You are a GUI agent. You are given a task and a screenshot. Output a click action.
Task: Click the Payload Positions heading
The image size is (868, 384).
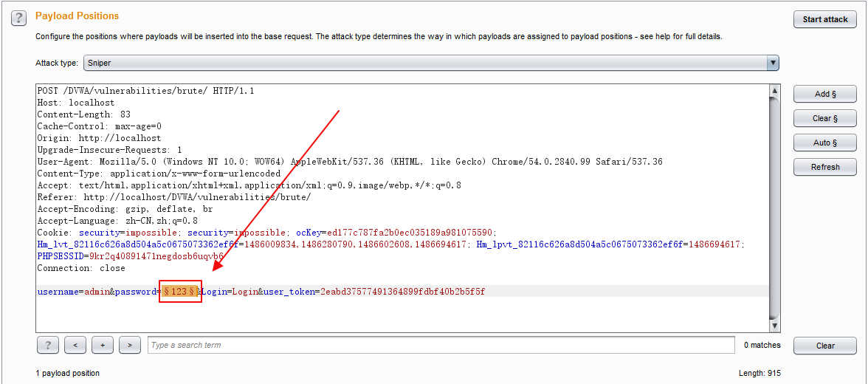(x=77, y=16)
